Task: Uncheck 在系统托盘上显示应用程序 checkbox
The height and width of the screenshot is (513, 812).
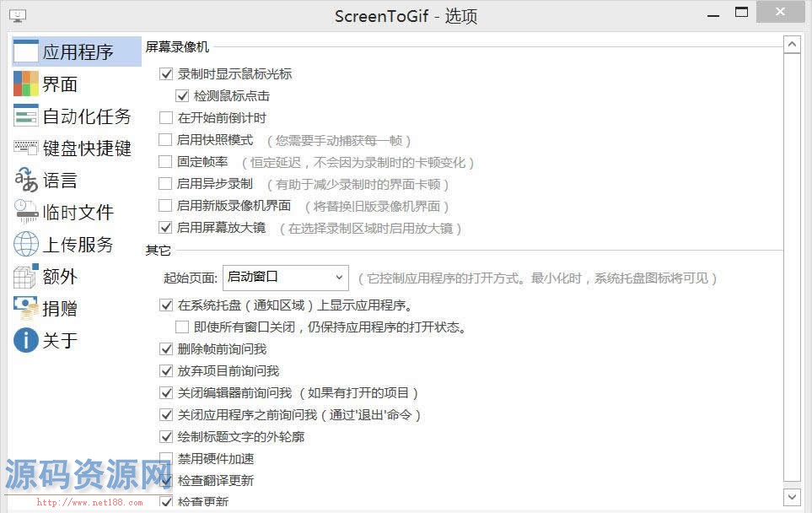Action: 166,305
